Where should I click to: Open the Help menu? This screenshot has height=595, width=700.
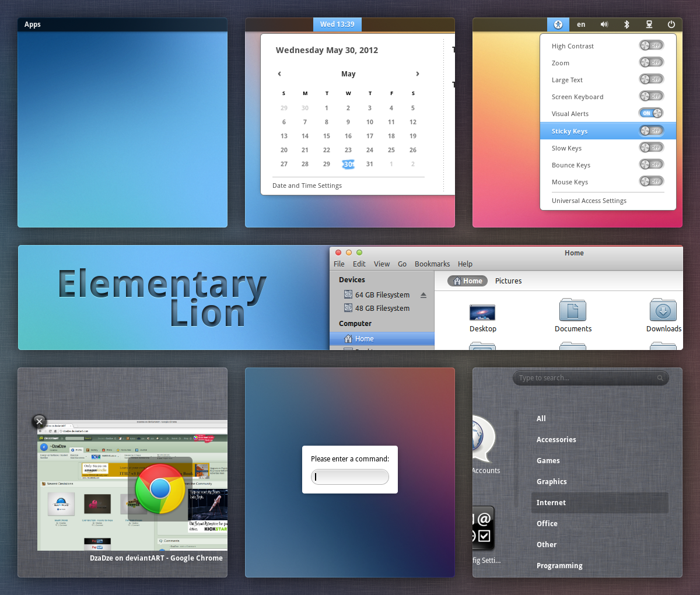(x=465, y=264)
